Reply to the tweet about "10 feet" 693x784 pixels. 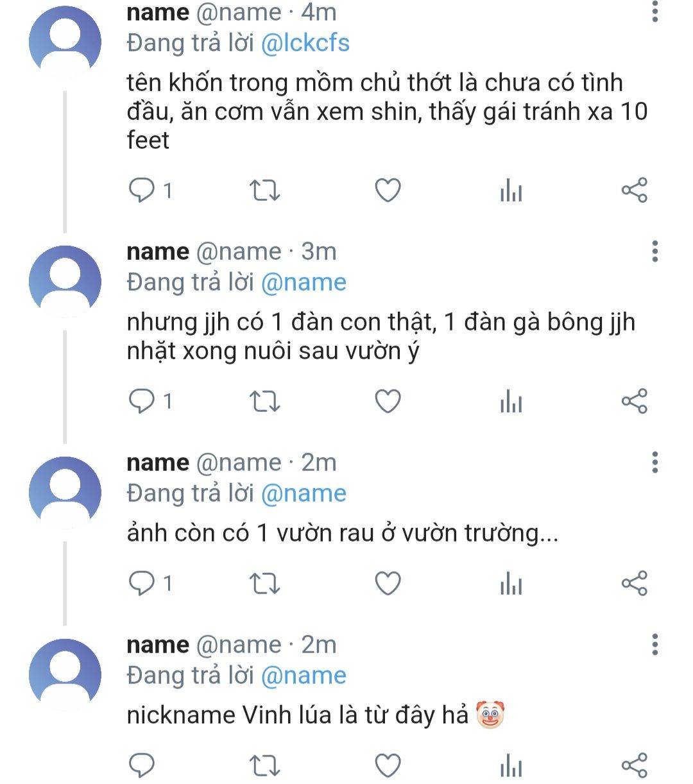[x=142, y=191]
